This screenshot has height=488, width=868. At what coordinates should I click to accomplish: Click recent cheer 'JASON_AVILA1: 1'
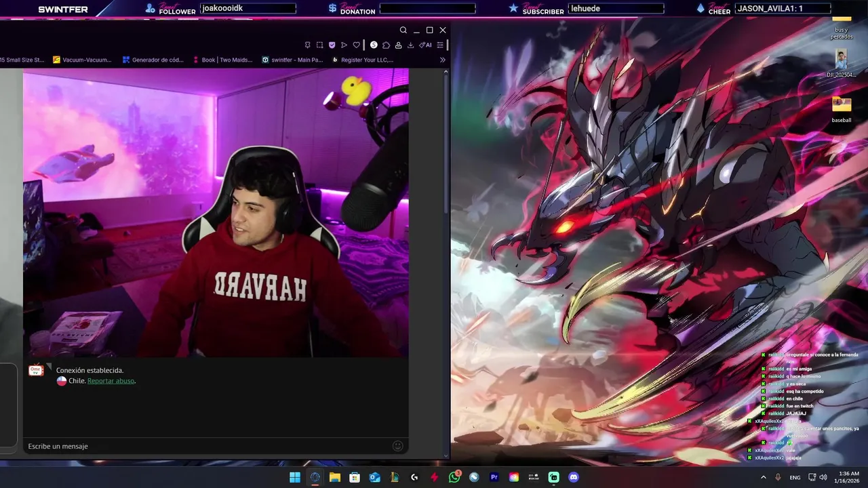tap(783, 8)
